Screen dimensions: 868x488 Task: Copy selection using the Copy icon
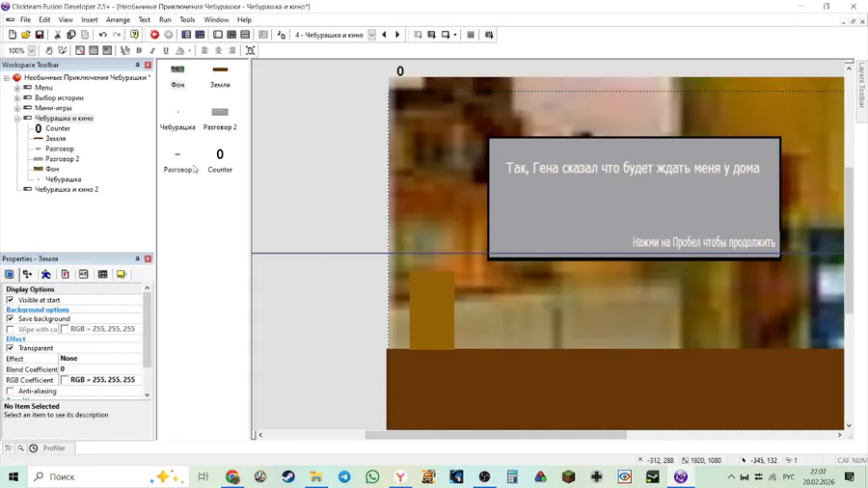coord(70,35)
